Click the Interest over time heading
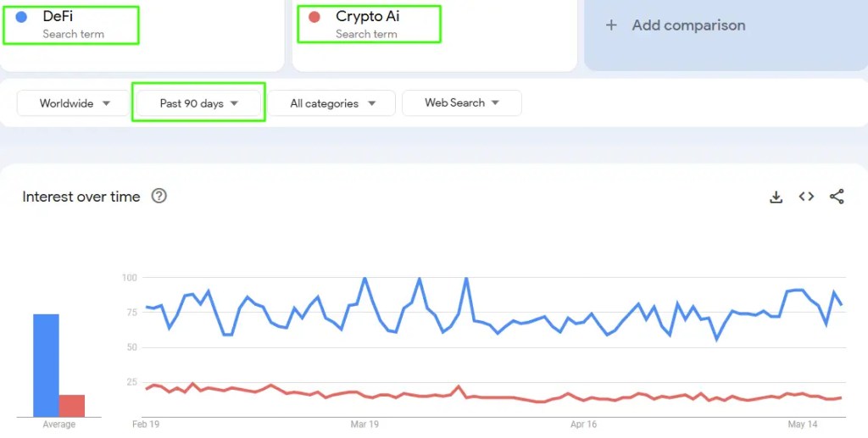Viewport: 868px width, 438px height. (81, 197)
